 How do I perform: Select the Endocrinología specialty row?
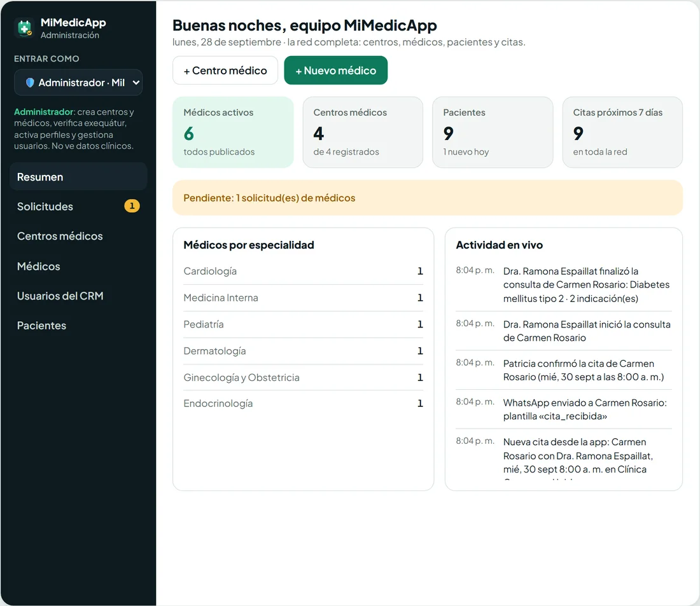(x=303, y=403)
